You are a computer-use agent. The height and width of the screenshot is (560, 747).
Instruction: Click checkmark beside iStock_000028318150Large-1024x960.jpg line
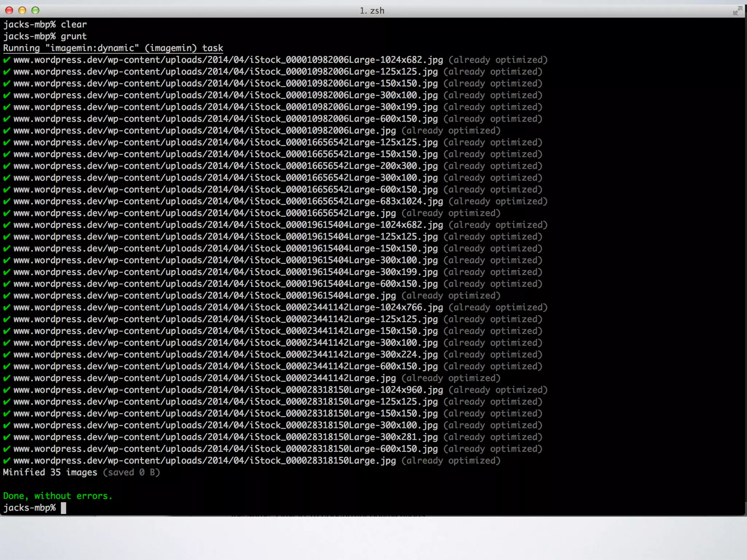pos(7,390)
